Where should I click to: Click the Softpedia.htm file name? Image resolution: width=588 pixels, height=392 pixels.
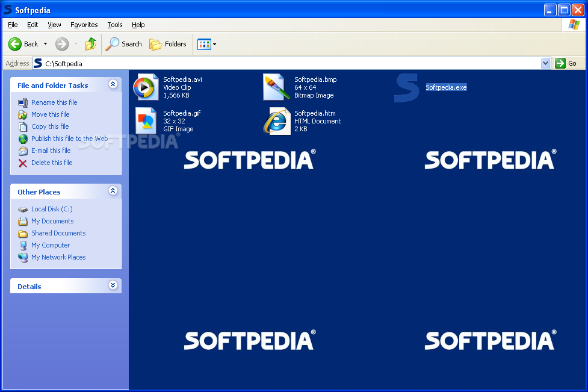point(315,113)
